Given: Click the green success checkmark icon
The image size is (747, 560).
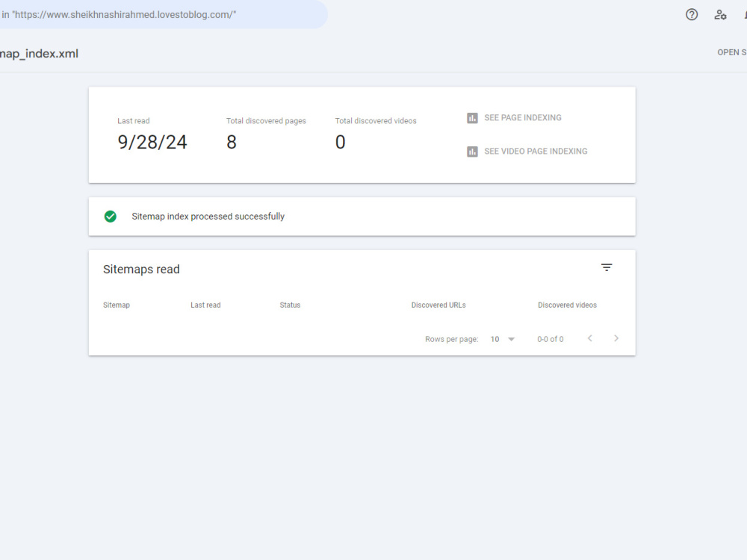Looking at the screenshot, I should 111,217.
